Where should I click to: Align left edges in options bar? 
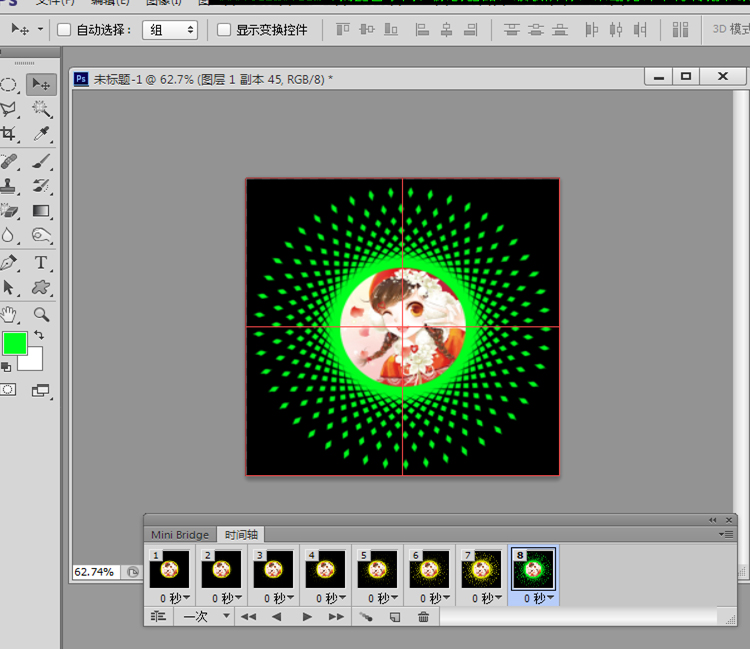coord(422,30)
